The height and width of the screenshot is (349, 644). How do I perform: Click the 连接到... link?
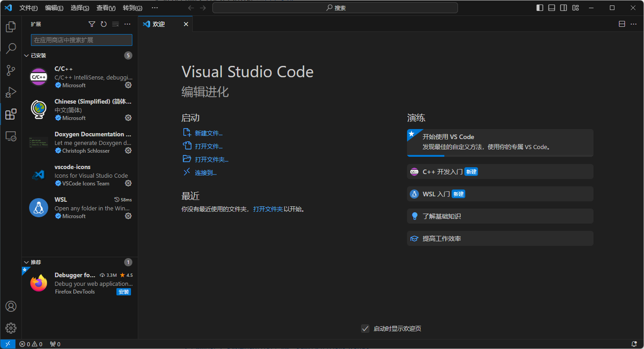(206, 173)
